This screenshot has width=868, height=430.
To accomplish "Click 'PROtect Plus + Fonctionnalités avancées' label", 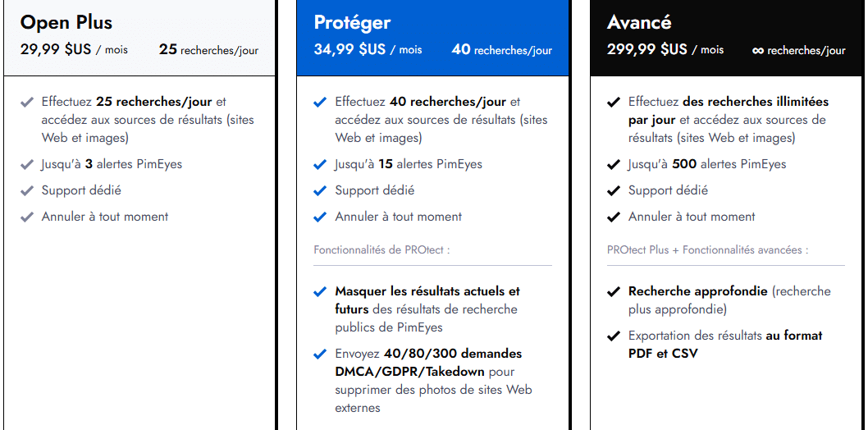I will (x=707, y=249).
